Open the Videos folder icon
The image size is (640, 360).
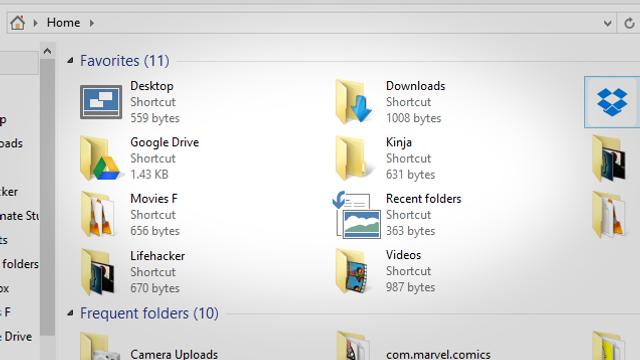(x=351, y=271)
